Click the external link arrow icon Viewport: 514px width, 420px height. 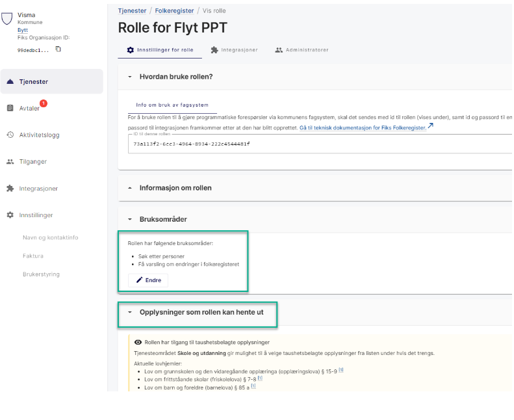pyautogui.click(x=430, y=126)
